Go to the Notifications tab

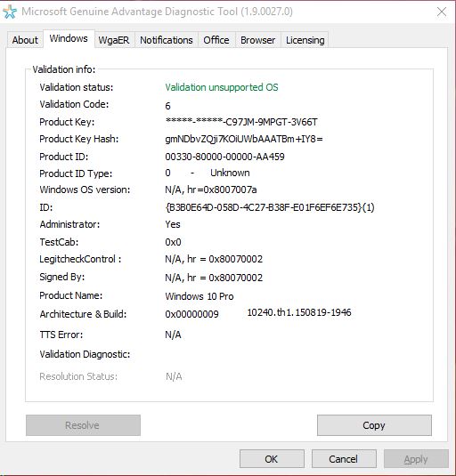[167, 40]
